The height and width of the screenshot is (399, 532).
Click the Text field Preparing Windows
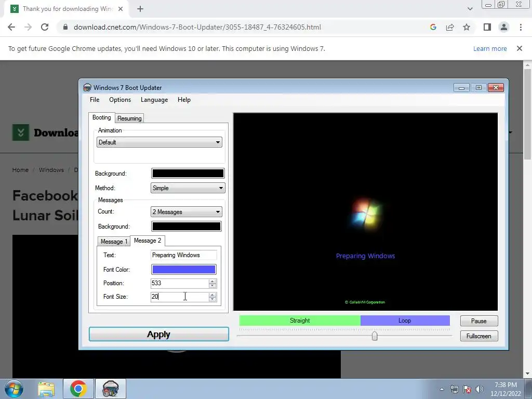click(x=183, y=255)
